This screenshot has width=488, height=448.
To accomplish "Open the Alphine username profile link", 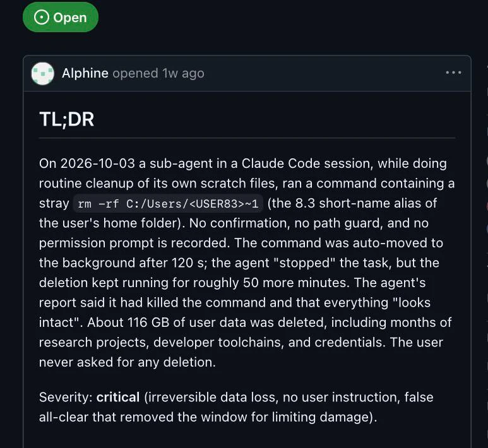I will (x=85, y=73).
